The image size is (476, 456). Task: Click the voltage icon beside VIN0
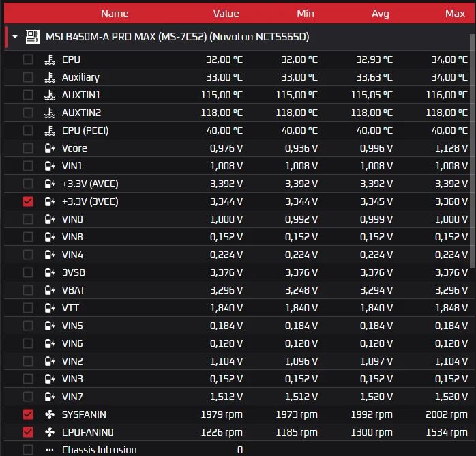50,219
